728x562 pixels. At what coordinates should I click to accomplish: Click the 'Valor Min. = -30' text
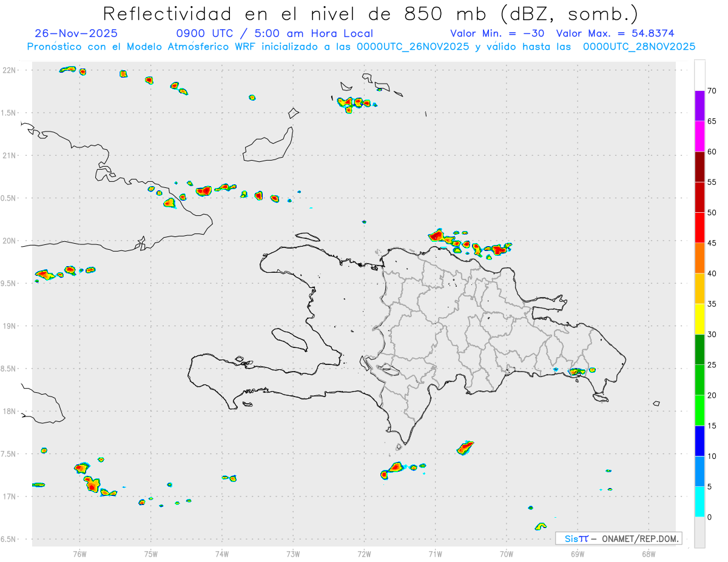(497, 33)
